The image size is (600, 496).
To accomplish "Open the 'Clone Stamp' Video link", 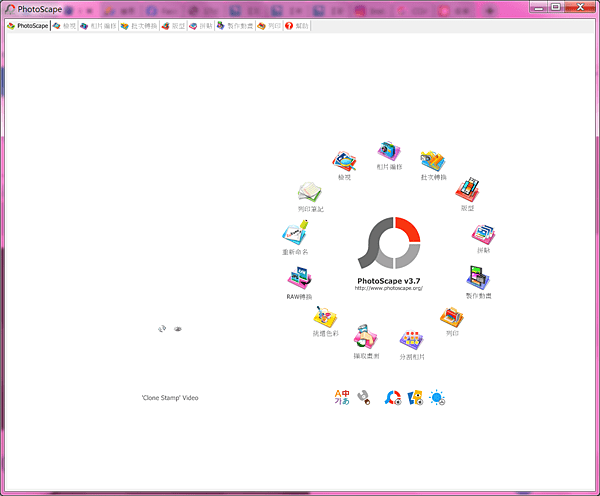I will [x=170, y=398].
